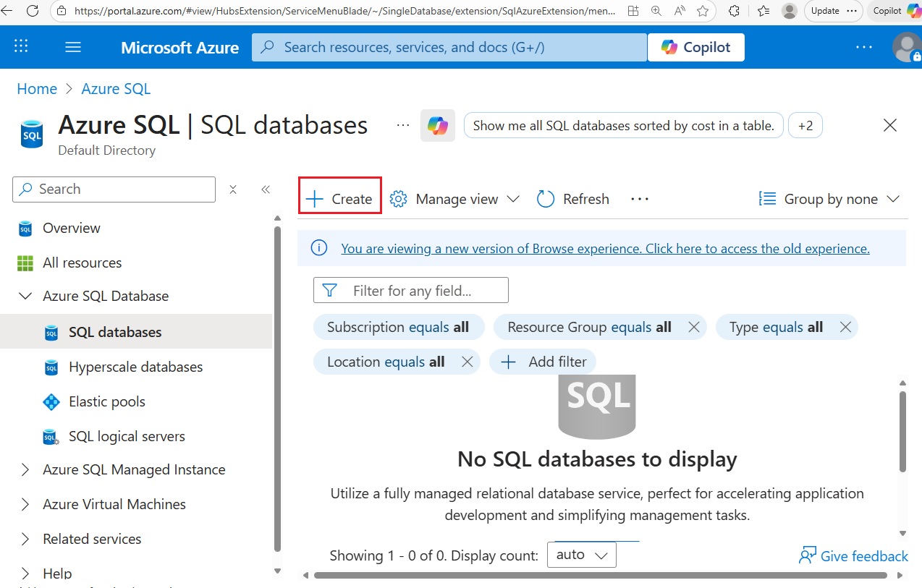
Task: Click the Add filter button
Action: [543, 362]
